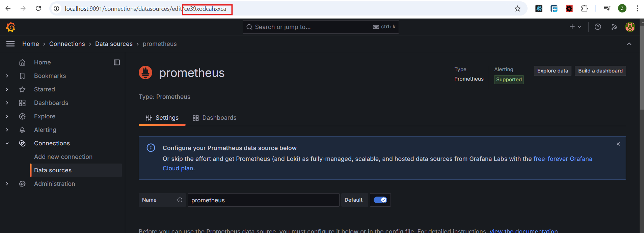
Task: Expand the Dashboards sidebar section
Action: [x=7, y=103]
